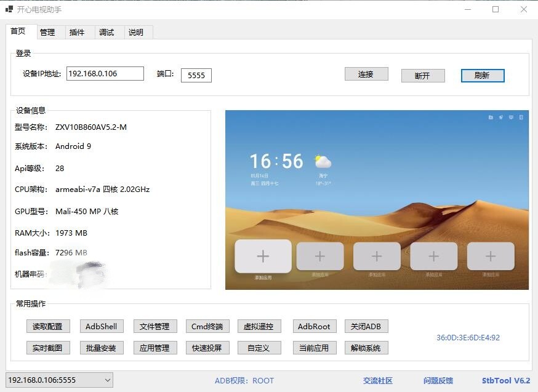The height and width of the screenshot is (392, 538).
Task: Click the StbTool V6.2 link
Action: point(506,381)
